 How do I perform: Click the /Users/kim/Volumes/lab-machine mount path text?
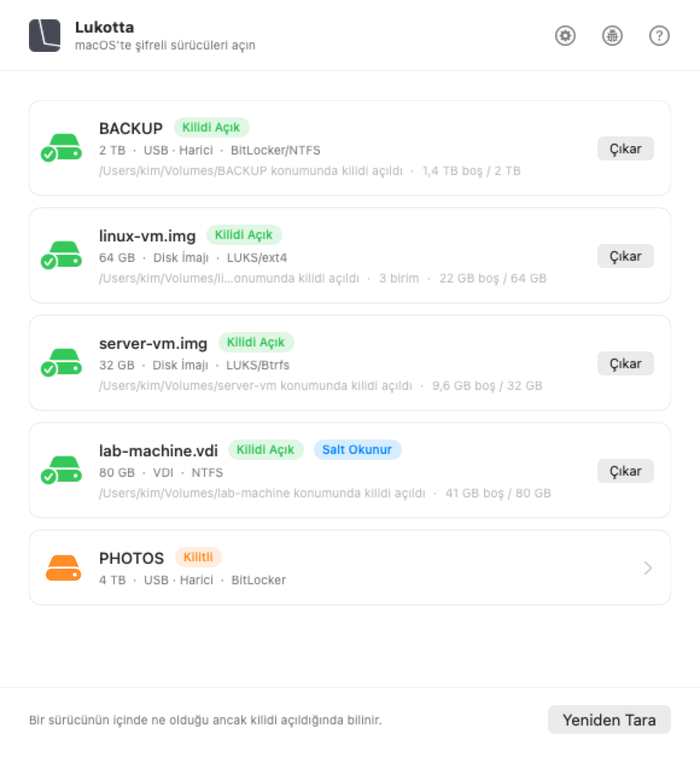tap(262, 493)
